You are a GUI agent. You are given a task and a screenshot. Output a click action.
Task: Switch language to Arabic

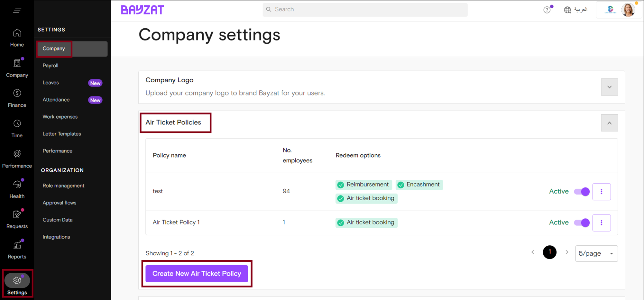(576, 10)
